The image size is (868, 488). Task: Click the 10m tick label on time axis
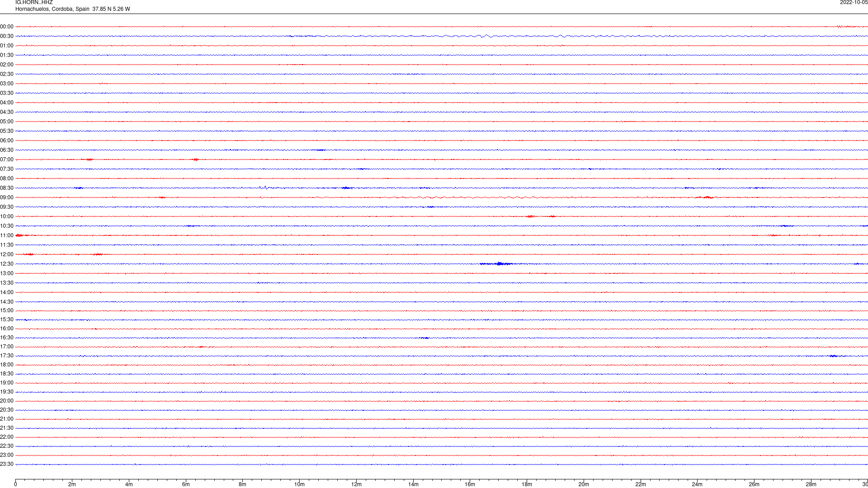300,484
